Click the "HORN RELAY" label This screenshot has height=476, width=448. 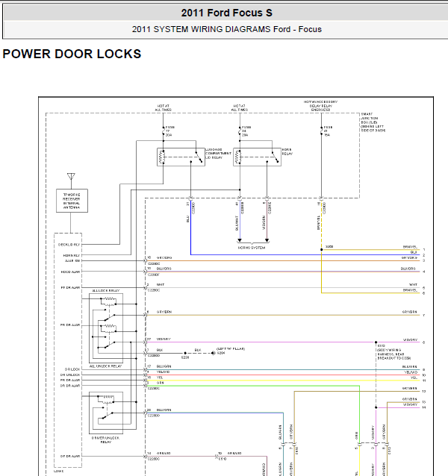point(287,151)
